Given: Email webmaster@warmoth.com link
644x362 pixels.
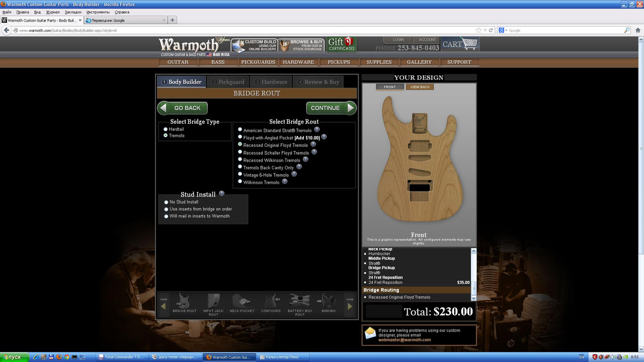Looking at the screenshot, I should [405, 340].
